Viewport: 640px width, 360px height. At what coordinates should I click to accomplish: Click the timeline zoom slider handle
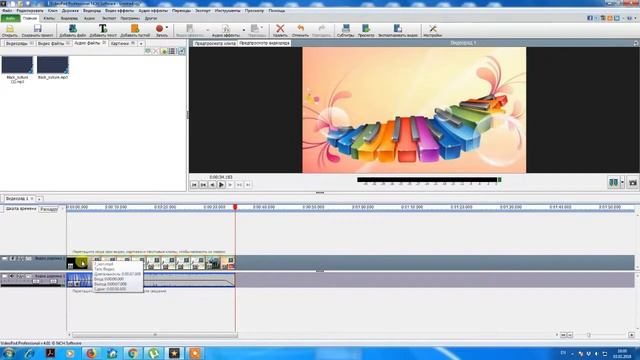click(x=589, y=335)
